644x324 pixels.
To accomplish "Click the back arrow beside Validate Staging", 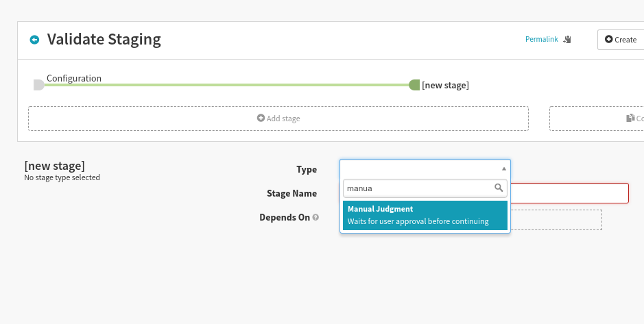I will [34, 40].
